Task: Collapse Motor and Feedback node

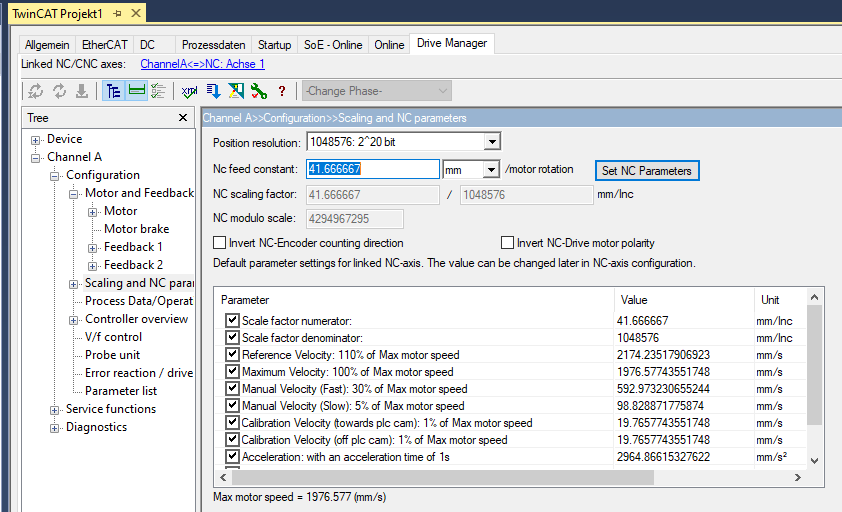Action: (74, 194)
